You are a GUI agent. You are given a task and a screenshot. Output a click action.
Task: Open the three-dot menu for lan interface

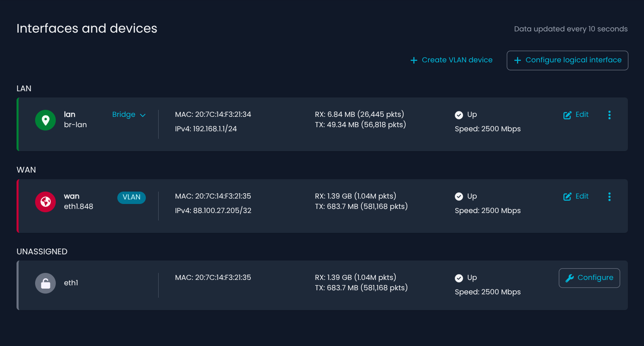click(x=609, y=115)
